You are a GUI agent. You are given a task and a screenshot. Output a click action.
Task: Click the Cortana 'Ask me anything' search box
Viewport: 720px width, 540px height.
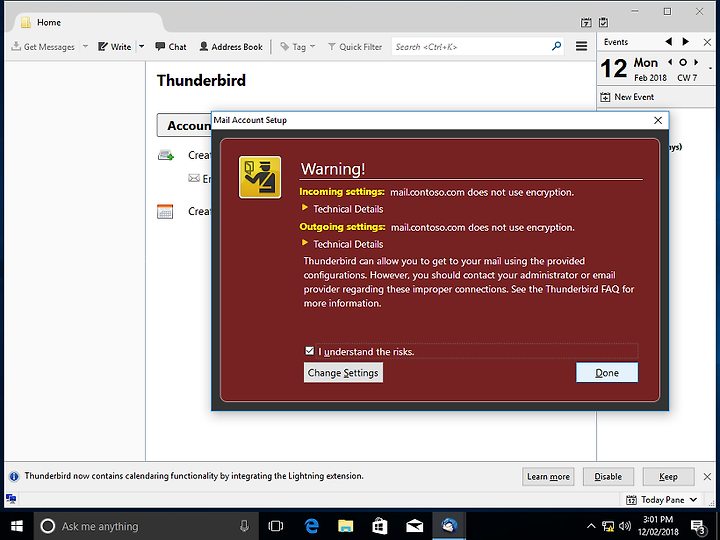[x=145, y=526]
